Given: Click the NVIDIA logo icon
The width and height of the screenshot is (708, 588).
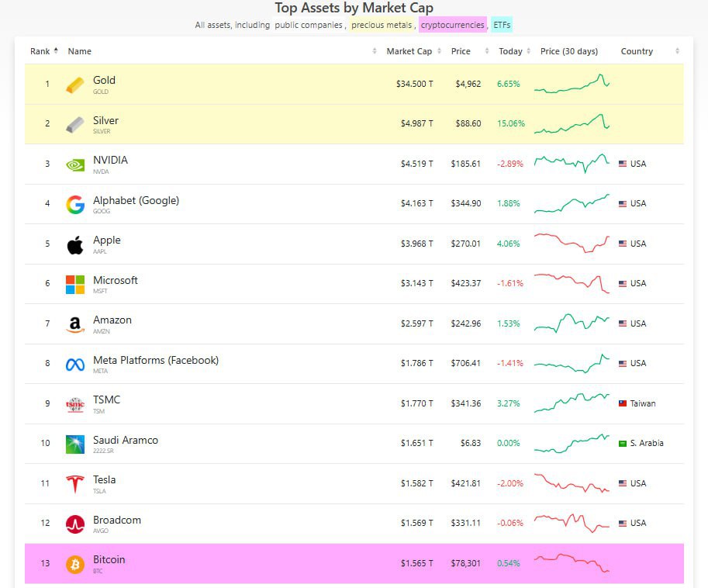Looking at the screenshot, I should click(x=75, y=164).
